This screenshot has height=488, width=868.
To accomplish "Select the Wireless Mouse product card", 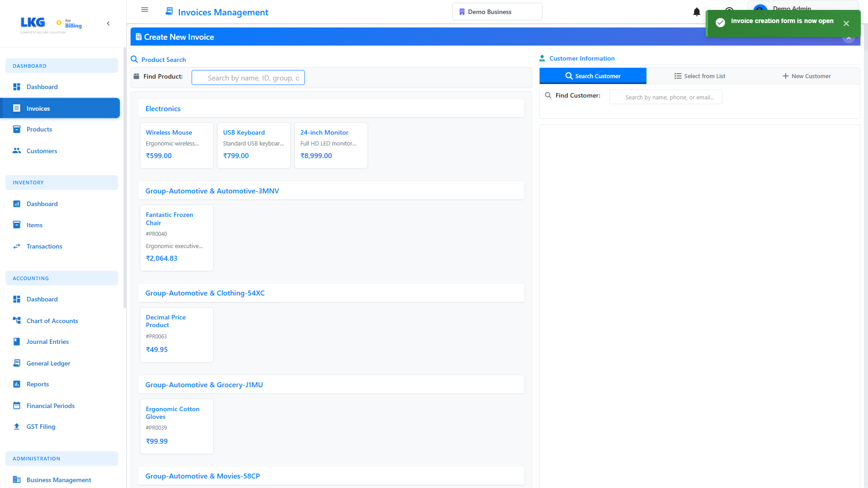I will click(x=176, y=145).
